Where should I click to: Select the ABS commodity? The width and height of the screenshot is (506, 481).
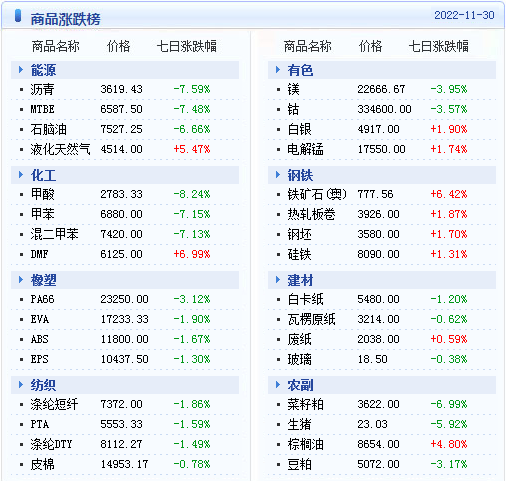[x=40, y=339]
